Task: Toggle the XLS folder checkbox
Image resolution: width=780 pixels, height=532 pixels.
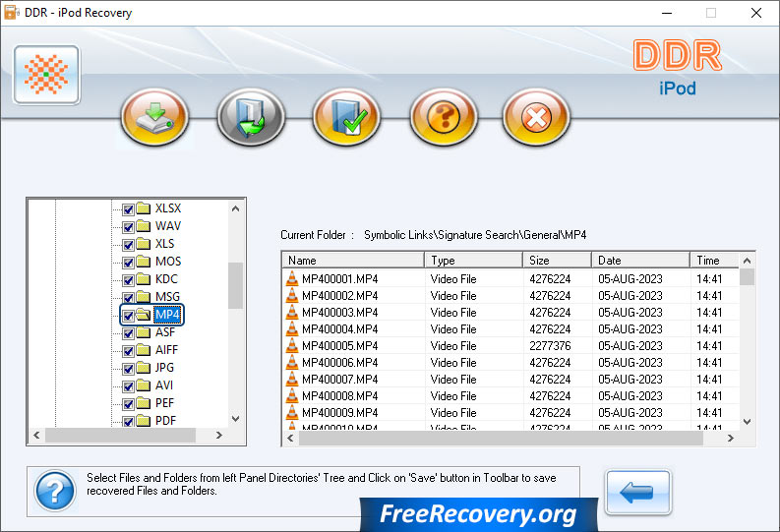Action: click(128, 245)
